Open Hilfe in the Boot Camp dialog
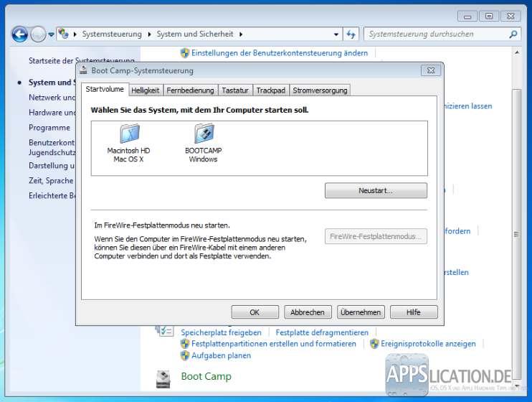Image resolution: width=532 pixels, height=402 pixels. pos(414,312)
